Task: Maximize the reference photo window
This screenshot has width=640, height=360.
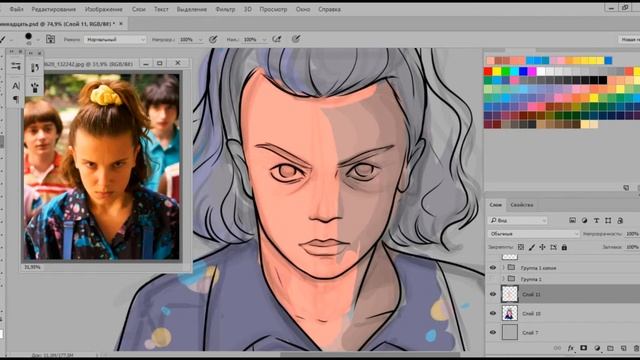Action: (160, 63)
